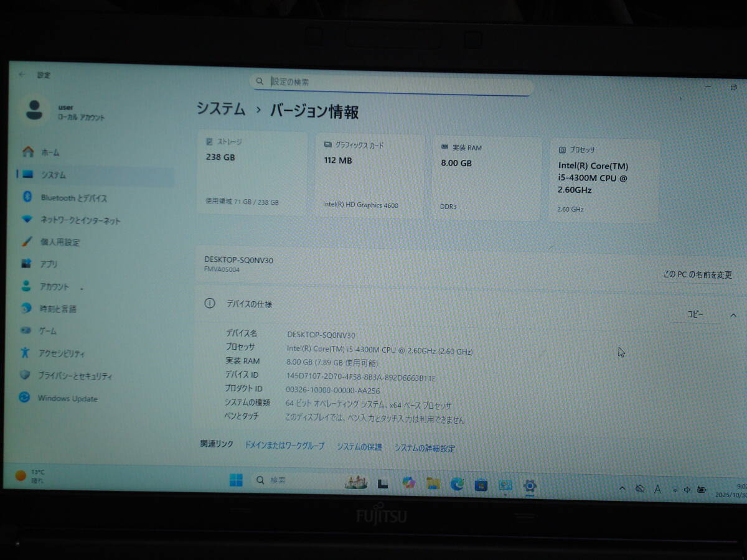
Task: Launch File Explorer from the taskbar
Action: pyautogui.click(x=433, y=483)
